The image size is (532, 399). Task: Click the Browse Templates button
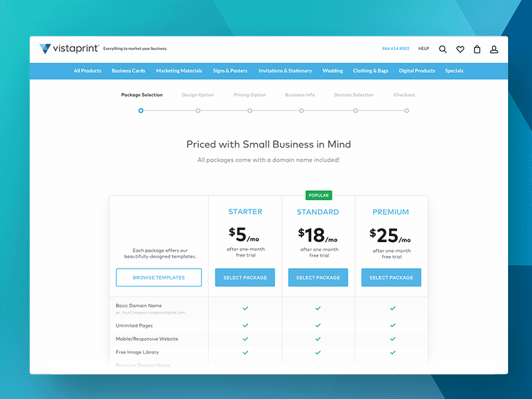[158, 277]
